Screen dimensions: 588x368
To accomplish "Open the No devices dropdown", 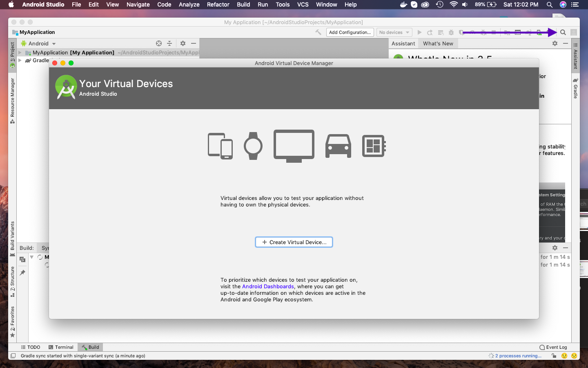I will (394, 32).
